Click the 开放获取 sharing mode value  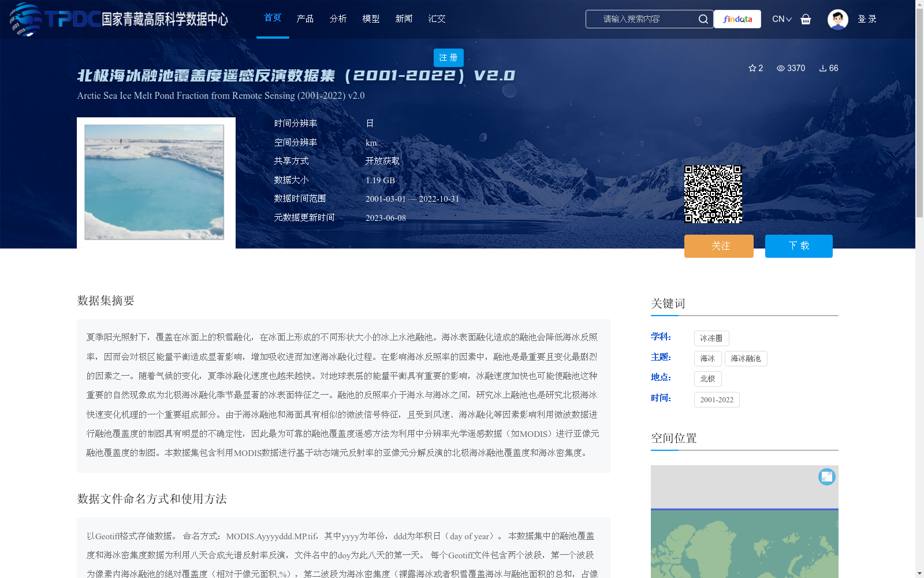[x=382, y=161]
